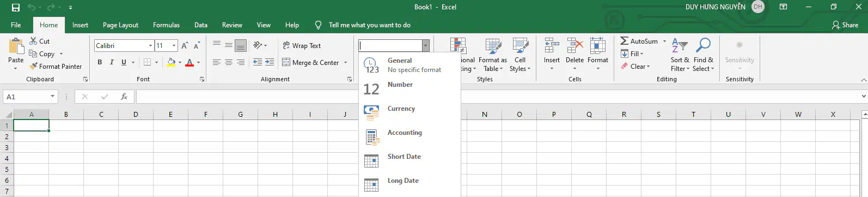Activate the Format Painter

click(56, 67)
